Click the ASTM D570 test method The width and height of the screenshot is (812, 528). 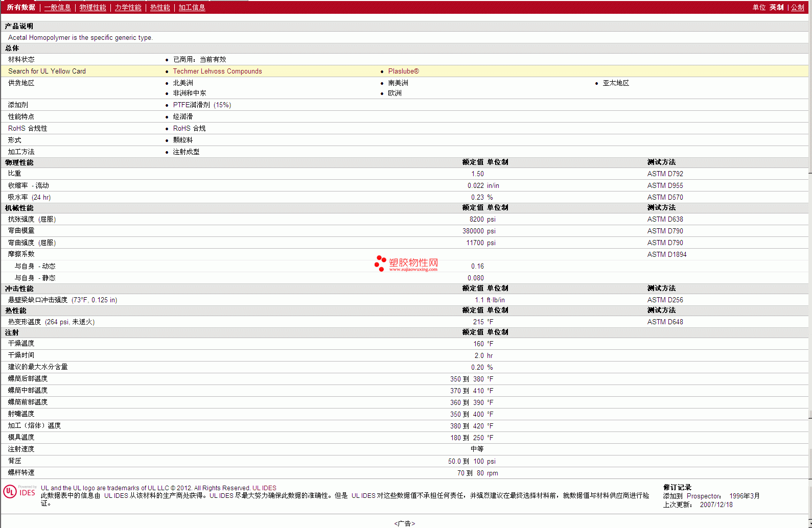(x=665, y=198)
